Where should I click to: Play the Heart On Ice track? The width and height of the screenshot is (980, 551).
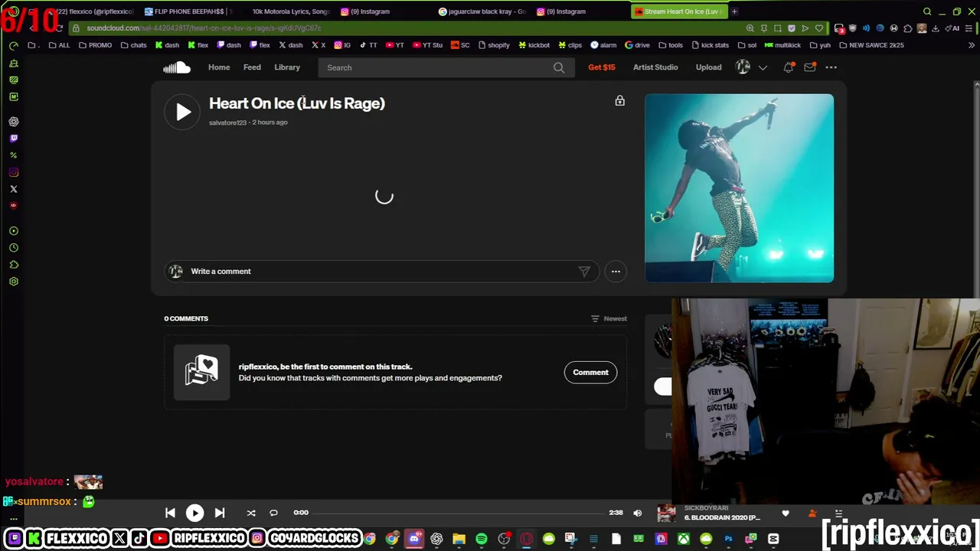[182, 112]
